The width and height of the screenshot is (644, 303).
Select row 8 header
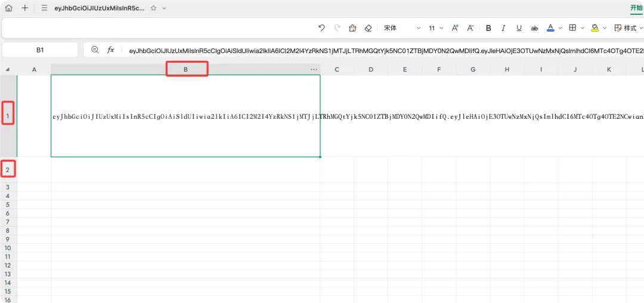pyautogui.click(x=8, y=230)
